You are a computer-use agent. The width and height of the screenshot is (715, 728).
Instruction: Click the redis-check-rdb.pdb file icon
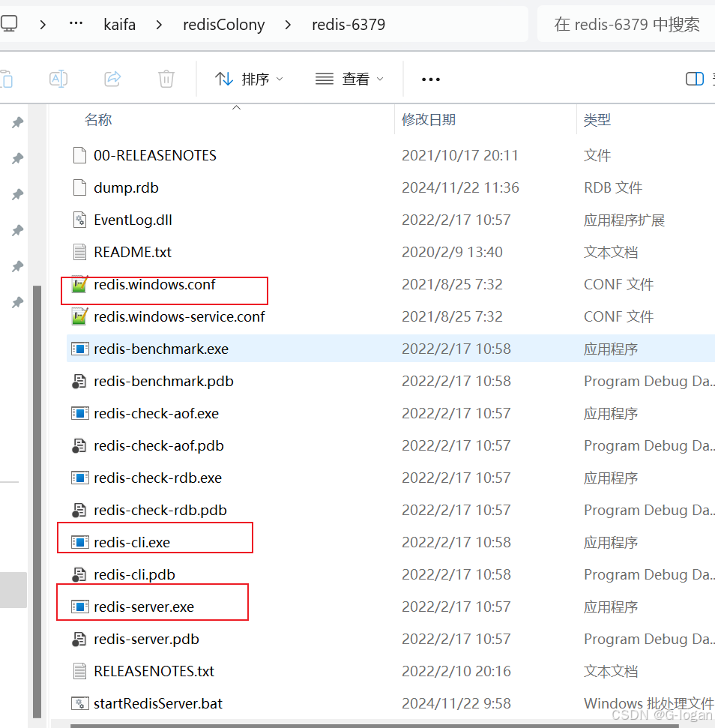pos(79,511)
